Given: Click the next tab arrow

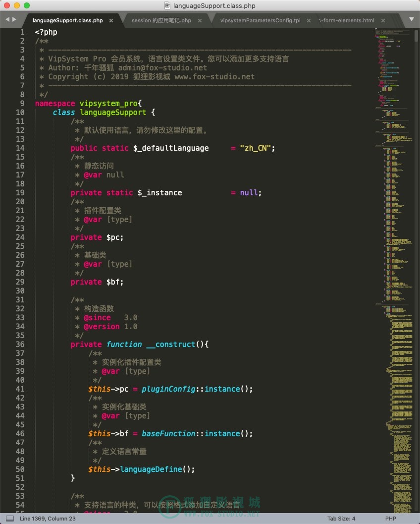Looking at the screenshot, I should (14, 19).
